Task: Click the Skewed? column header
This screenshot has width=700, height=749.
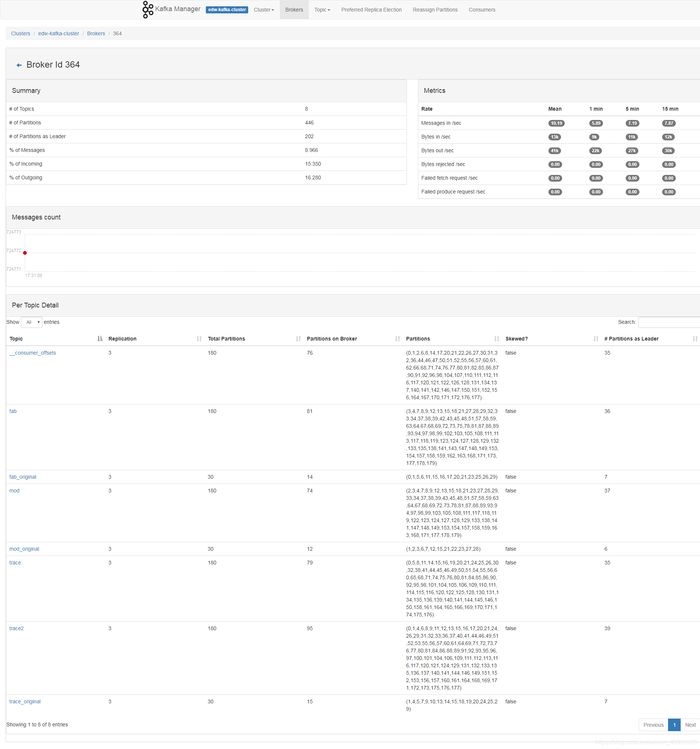Action: pos(516,339)
